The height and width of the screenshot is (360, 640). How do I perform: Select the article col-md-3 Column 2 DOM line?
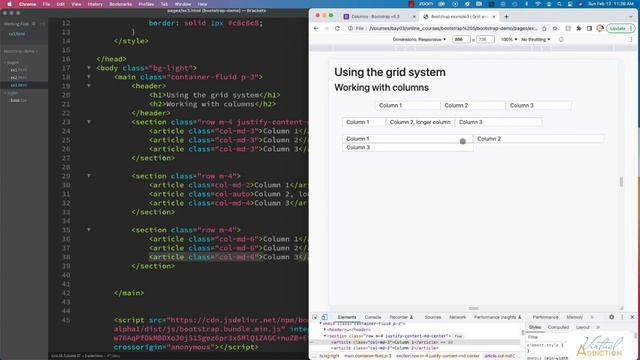384,348
